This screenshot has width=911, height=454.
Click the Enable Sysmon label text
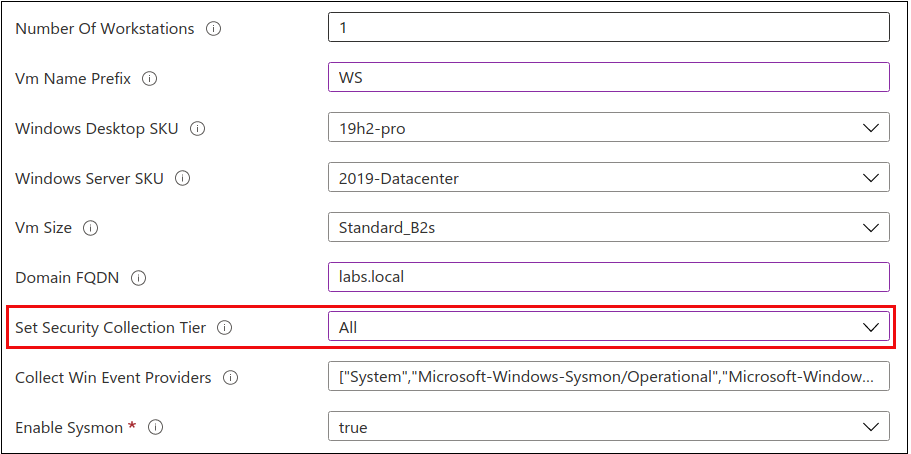pyautogui.click(x=69, y=428)
